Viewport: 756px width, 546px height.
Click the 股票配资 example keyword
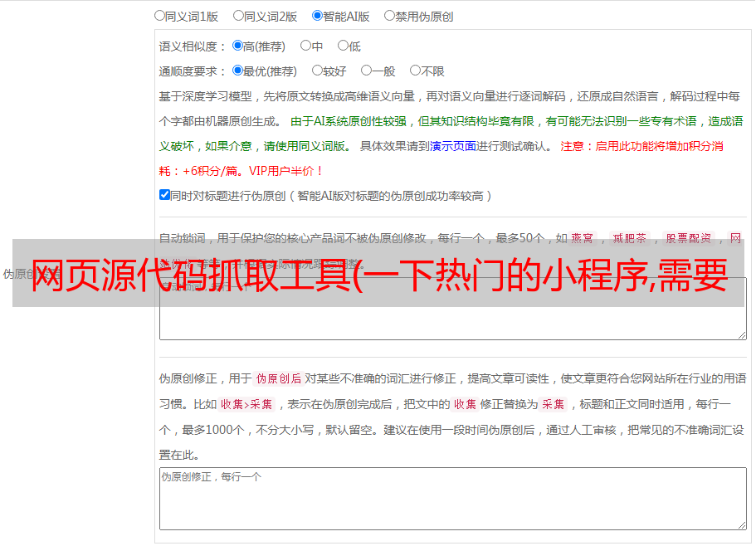(689, 238)
